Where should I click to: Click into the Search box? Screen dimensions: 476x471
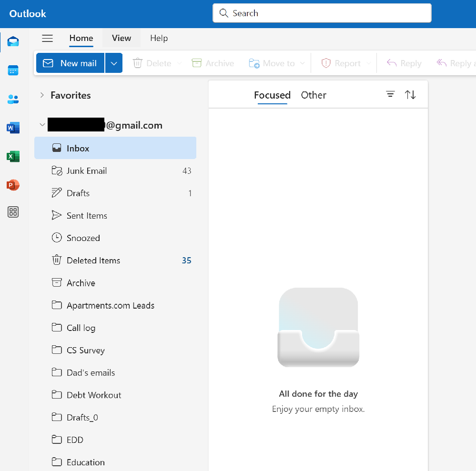pyautogui.click(x=322, y=13)
